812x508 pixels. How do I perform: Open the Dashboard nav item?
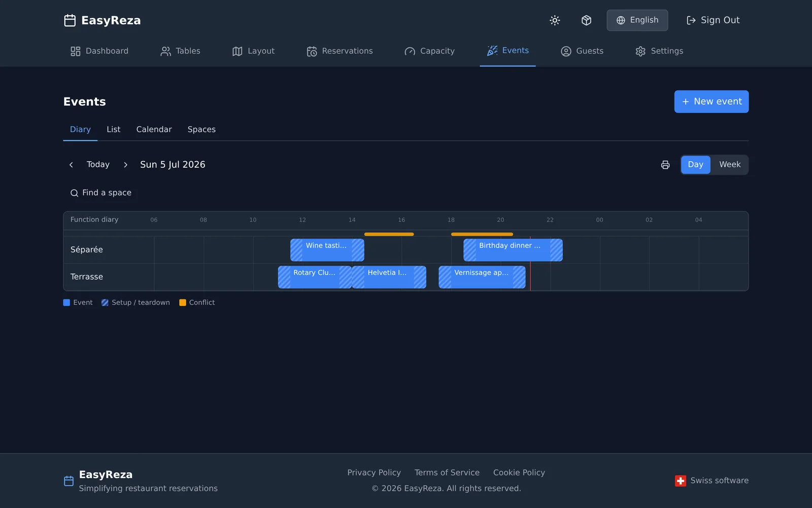coord(99,51)
